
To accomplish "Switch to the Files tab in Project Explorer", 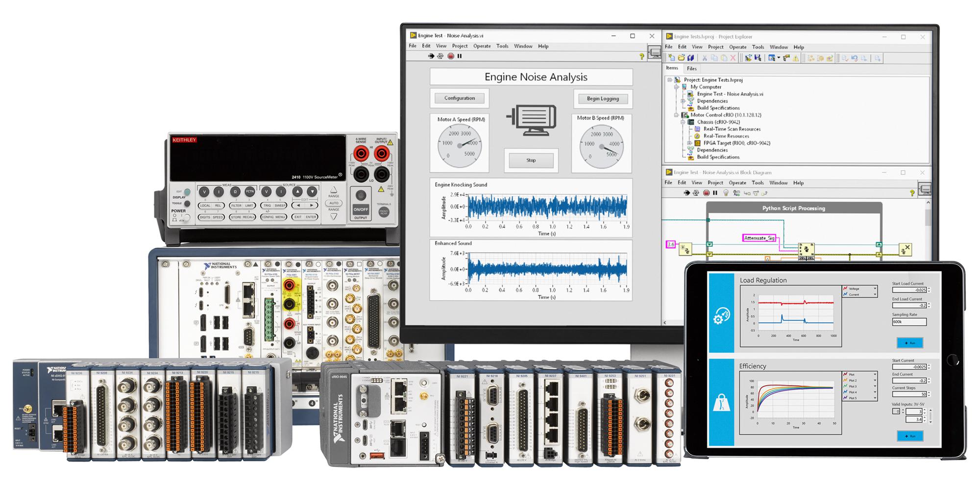I will pyautogui.click(x=692, y=69).
